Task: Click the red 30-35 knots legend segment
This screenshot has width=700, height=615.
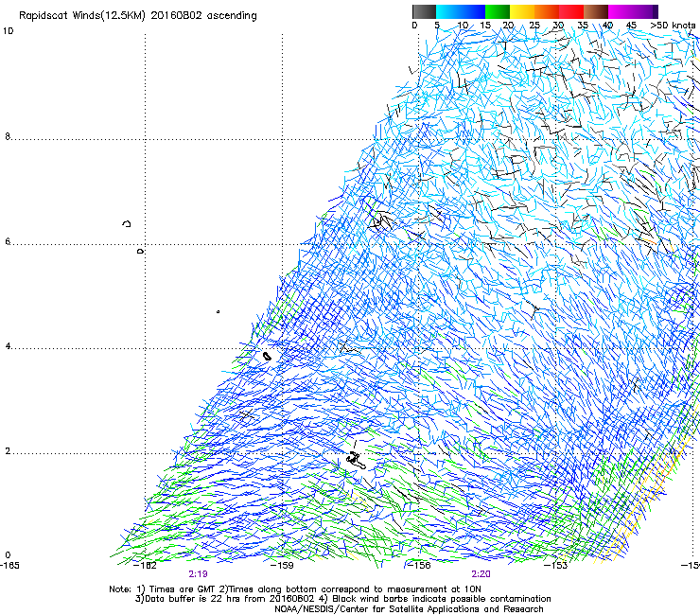Action: 571,11
